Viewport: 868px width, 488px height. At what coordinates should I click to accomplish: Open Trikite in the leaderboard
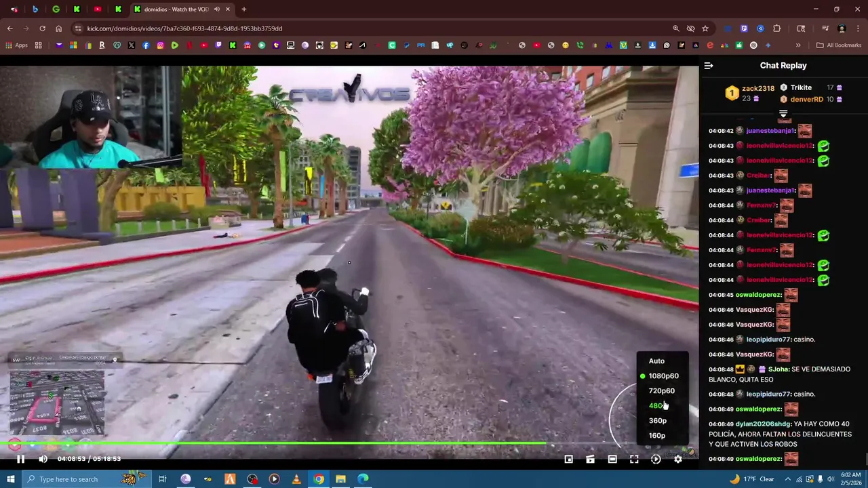pos(801,87)
